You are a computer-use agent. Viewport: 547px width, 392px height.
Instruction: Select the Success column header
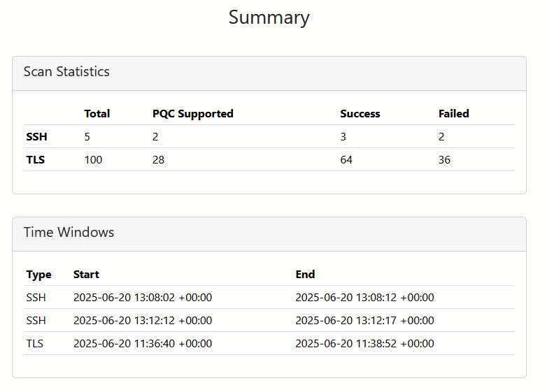(360, 114)
